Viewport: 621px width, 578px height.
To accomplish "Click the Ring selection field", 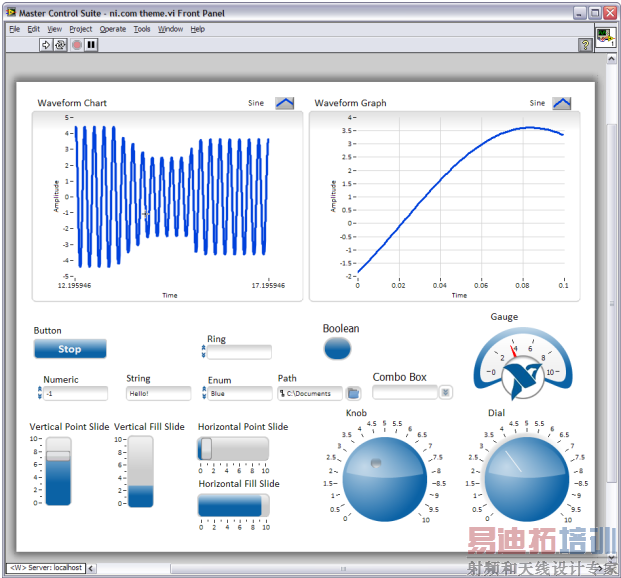I will [x=239, y=352].
